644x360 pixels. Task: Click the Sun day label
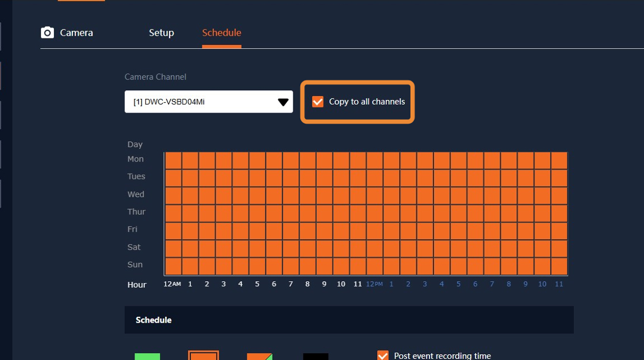[135, 265]
